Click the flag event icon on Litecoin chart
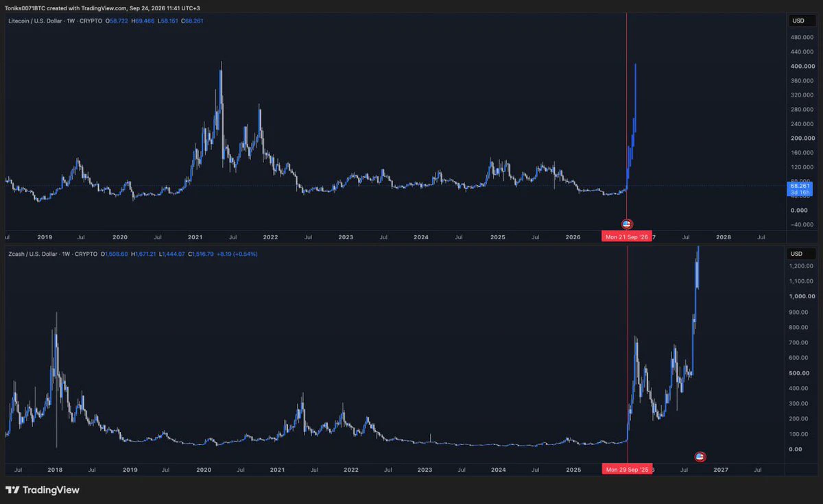Viewport: 823px width, 504px height. tap(626, 224)
